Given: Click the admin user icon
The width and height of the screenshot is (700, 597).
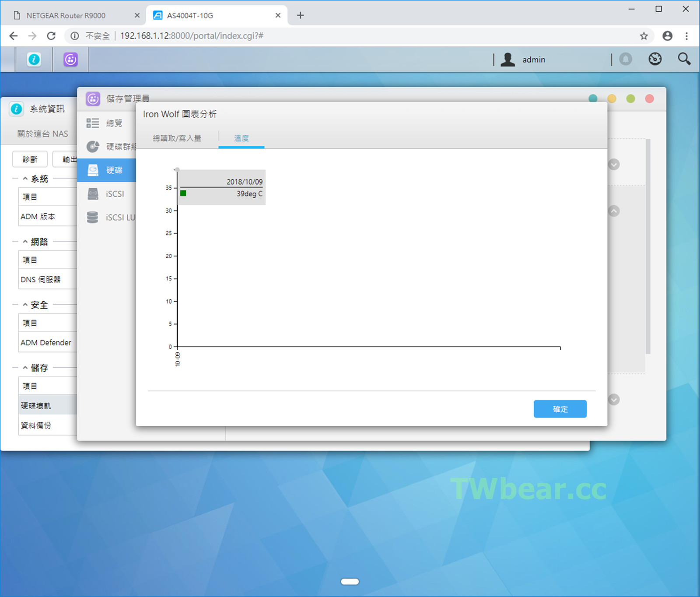Looking at the screenshot, I should (507, 60).
